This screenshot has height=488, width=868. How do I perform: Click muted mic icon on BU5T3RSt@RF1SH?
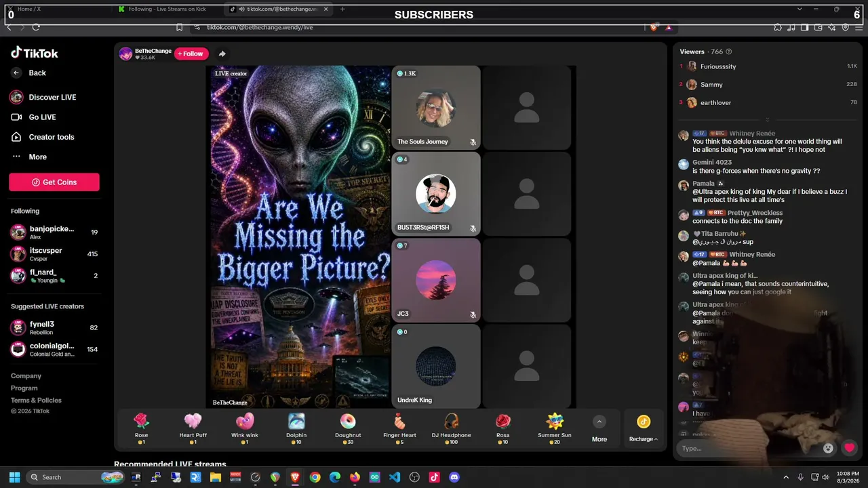473,228
